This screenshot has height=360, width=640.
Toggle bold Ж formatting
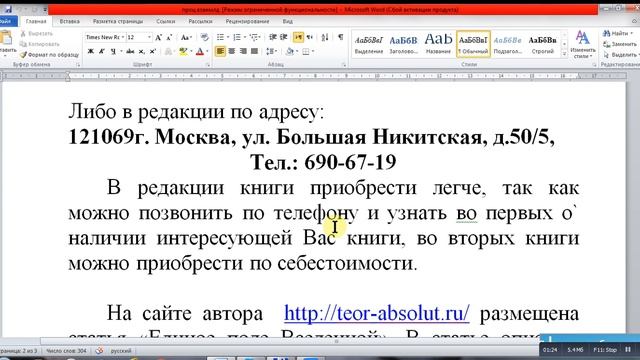pyautogui.click(x=91, y=51)
